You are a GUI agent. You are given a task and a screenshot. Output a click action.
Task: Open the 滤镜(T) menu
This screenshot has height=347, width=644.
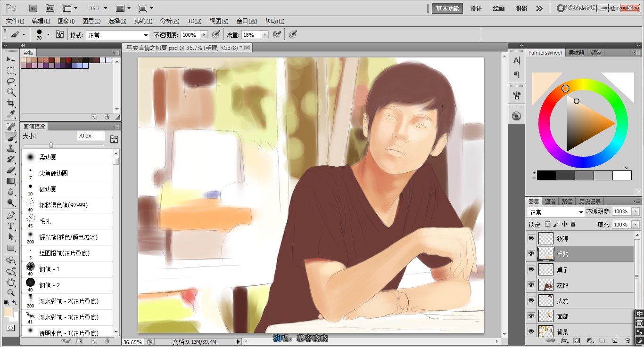click(x=143, y=21)
